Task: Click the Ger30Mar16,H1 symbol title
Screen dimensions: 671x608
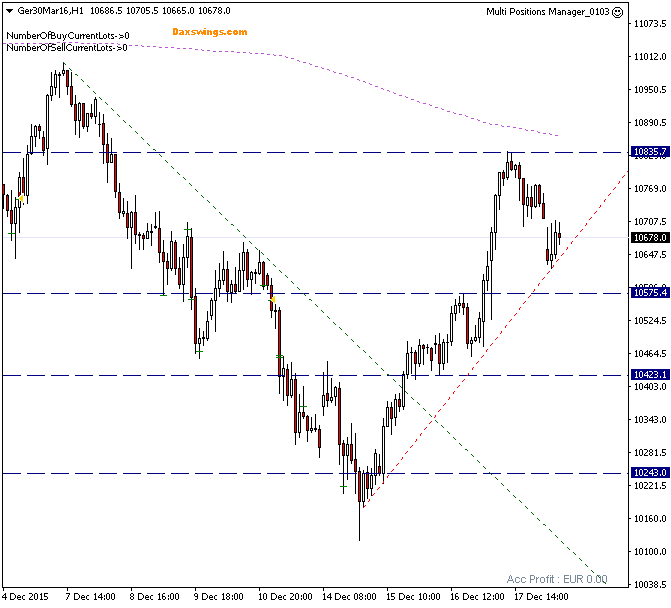Action: [x=50, y=11]
